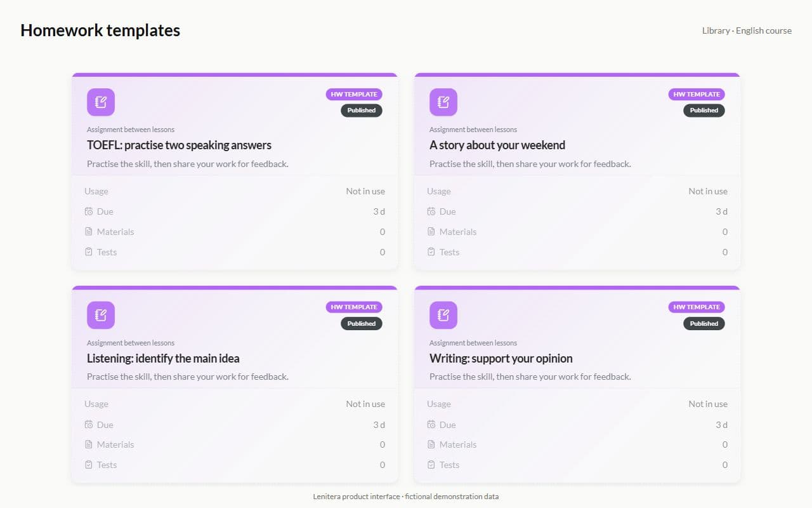This screenshot has height=508, width=812.
Task: Click the Materials document icon on the Writing card
Action: pos(431,444)
